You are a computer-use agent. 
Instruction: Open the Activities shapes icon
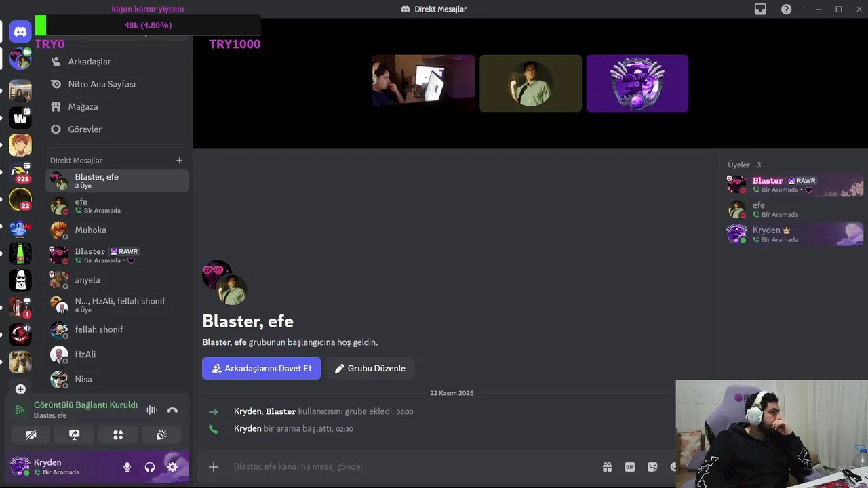pos(118,435)
